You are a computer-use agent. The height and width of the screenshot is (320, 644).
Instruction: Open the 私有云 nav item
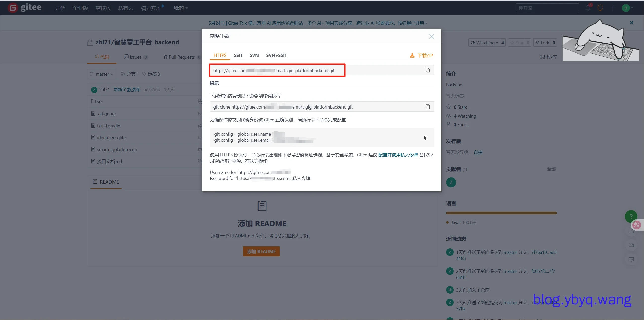coord(126,8)
